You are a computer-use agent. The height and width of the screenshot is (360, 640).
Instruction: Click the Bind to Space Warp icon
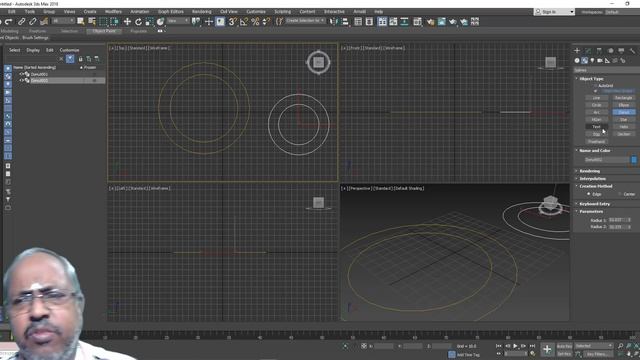coord(44,22)
